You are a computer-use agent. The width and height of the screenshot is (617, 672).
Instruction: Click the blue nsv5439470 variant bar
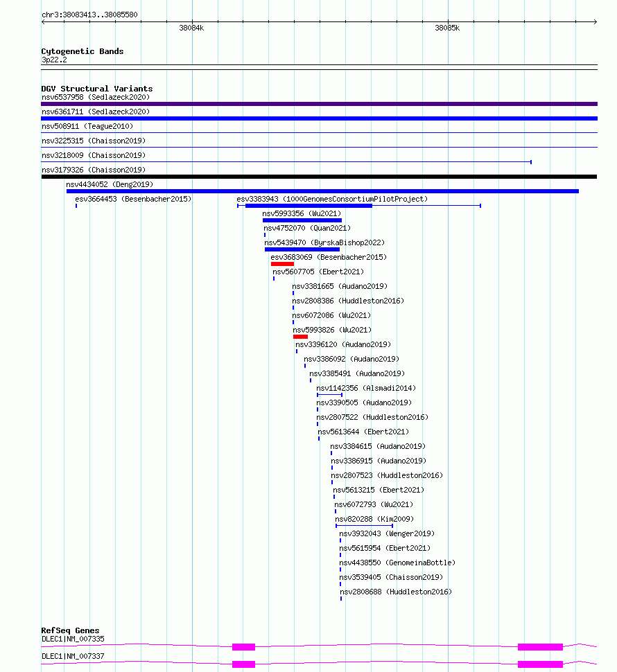coord(302,249)
